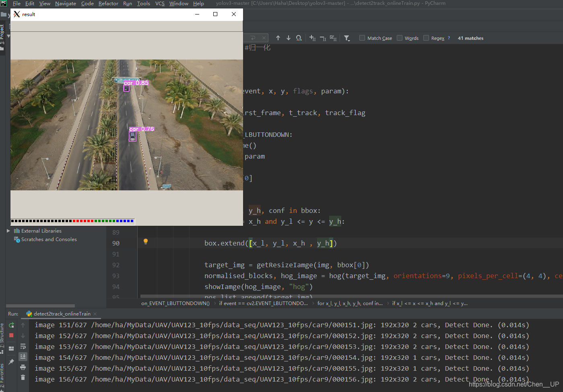Print the console output
The height and width of the screenshot is (392, 563).
(x=23, y=367)
